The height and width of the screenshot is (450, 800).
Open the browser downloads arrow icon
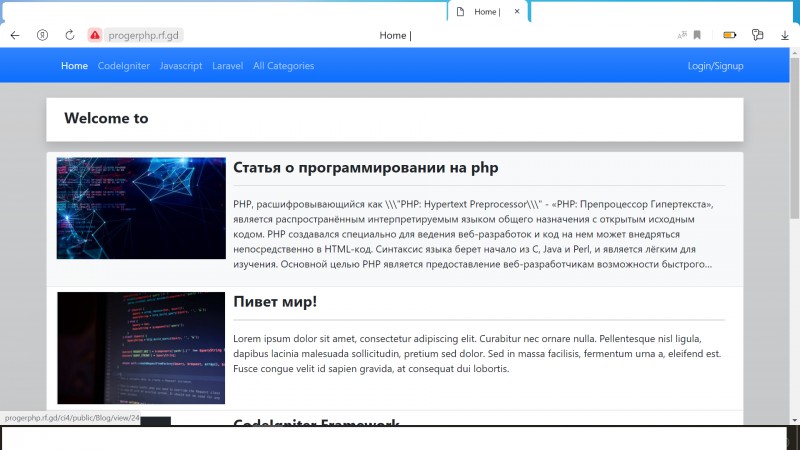click(x=785, y=35)
